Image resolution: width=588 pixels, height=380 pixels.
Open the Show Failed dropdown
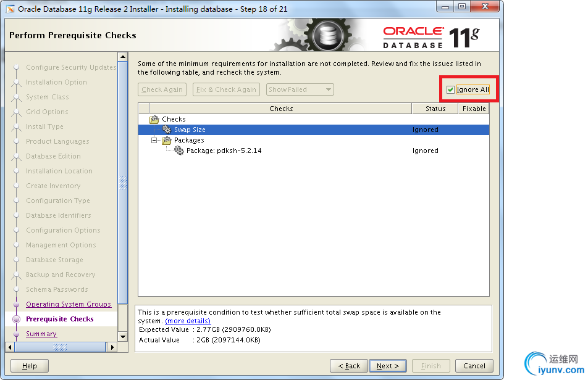point(300,89)
